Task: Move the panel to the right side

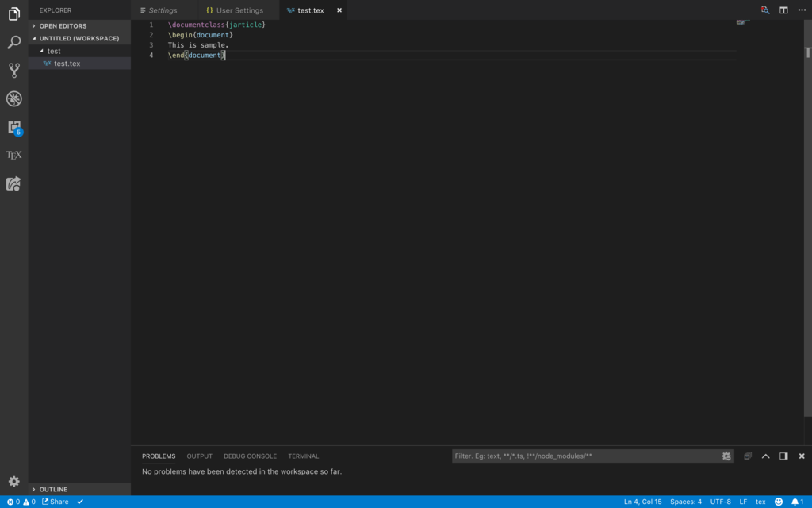Action: click(x=783, y=456)
